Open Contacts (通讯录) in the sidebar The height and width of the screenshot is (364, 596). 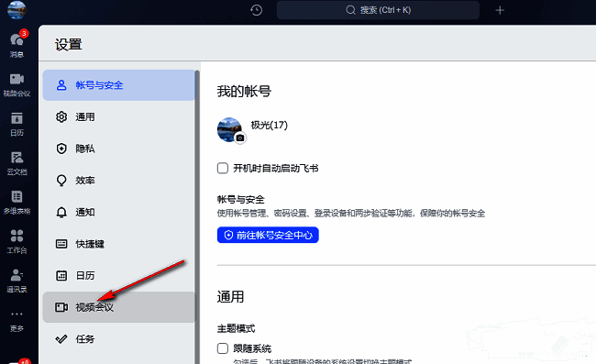17,281
